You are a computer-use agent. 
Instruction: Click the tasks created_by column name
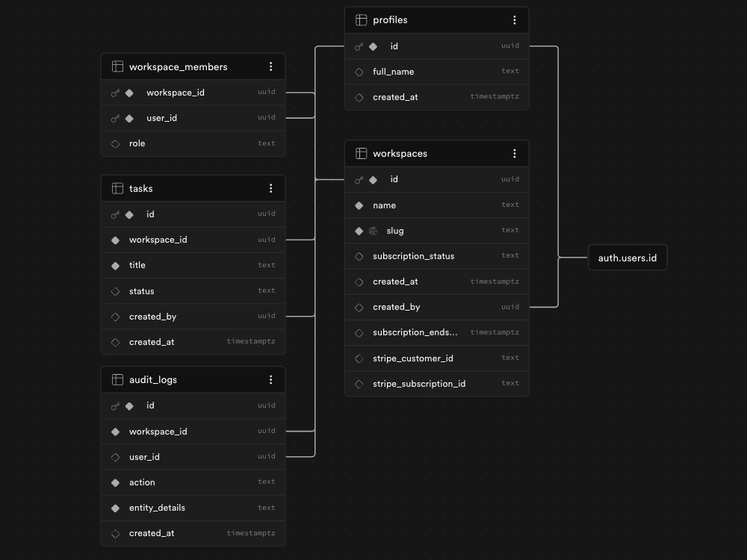click(x=153, y=317)
